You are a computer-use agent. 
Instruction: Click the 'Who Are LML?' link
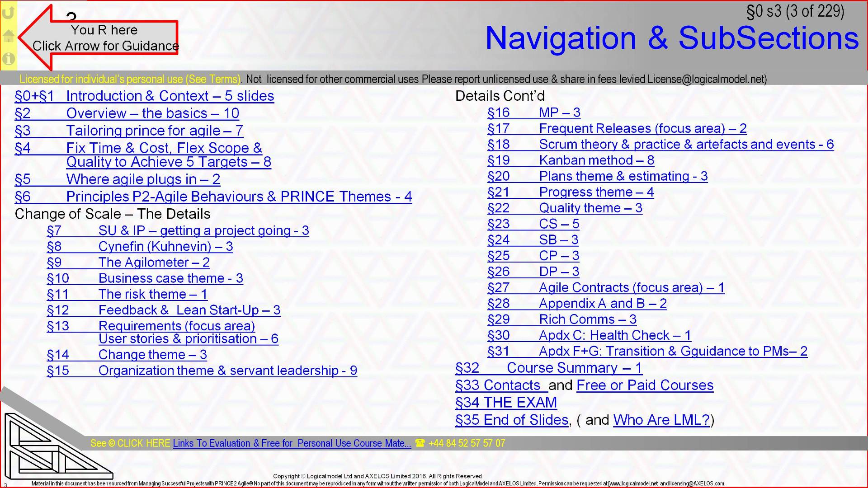(x=660, y=420)
